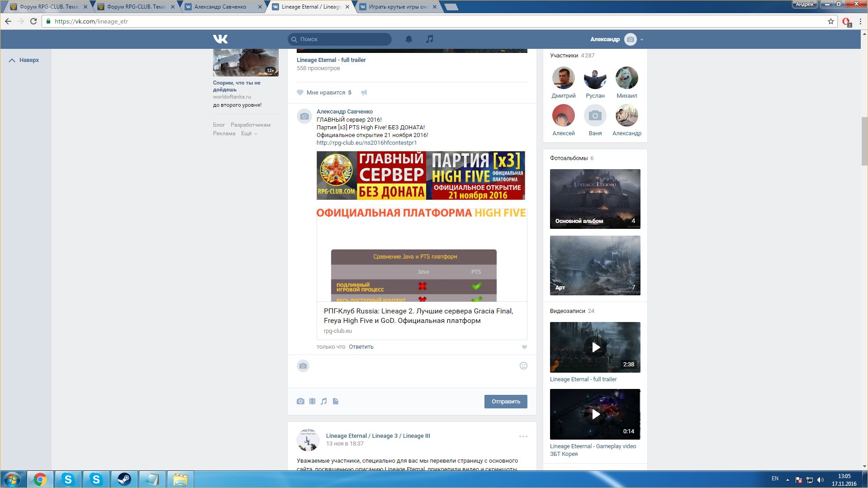Viewport: 868px width, 488px height.
Task: Switch to second Форум RPG-CLUB tab
Action: point(136,7)
